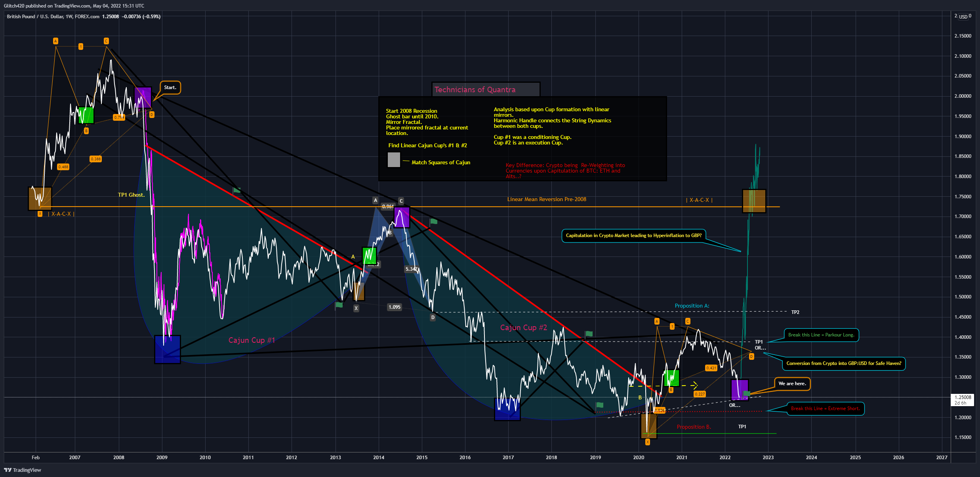Click the '2023' time axis label
Screen dimensions: 980x477
tap(768, 458)
